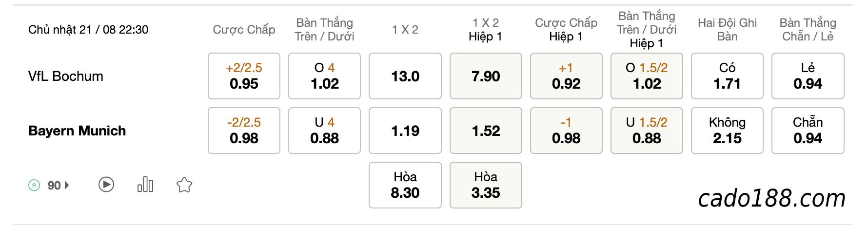This screenshot has height=227, width=868.
Task: Select VfL Bochum handicap +2/2.5 at 0.95
Action: (x=244, y=76)
